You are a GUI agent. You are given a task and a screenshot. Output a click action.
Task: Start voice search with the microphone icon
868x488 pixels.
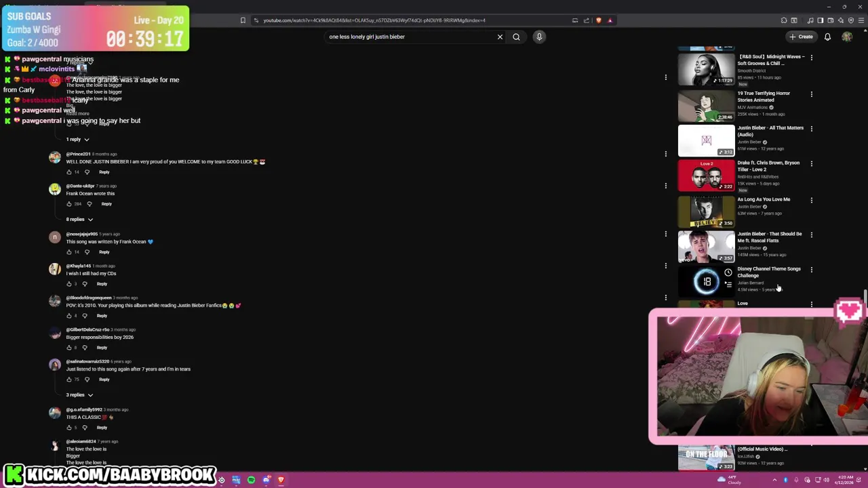point(539,37)
